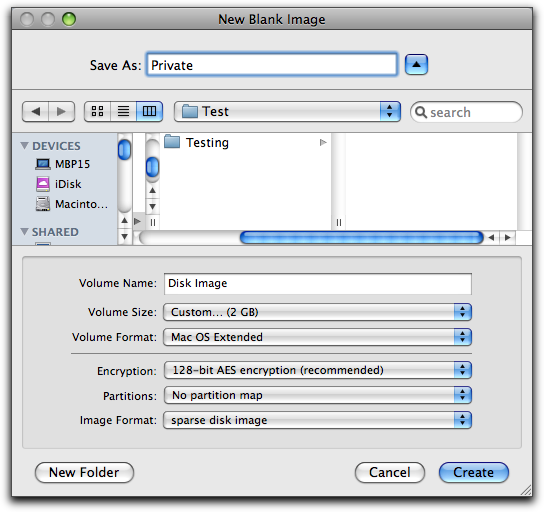Click the MBP15 laptop icon
The image size is (544, 512).
pyautogui.click(x=43, y=164)
